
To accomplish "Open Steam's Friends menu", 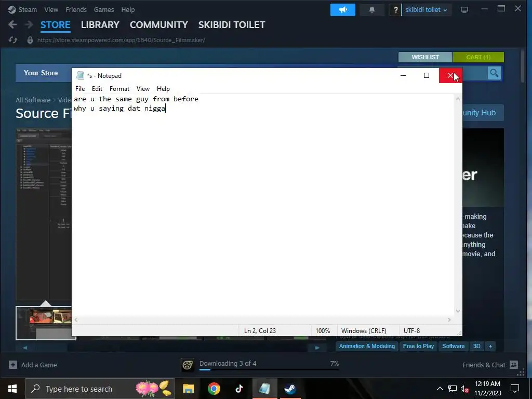I will [76, 9].
